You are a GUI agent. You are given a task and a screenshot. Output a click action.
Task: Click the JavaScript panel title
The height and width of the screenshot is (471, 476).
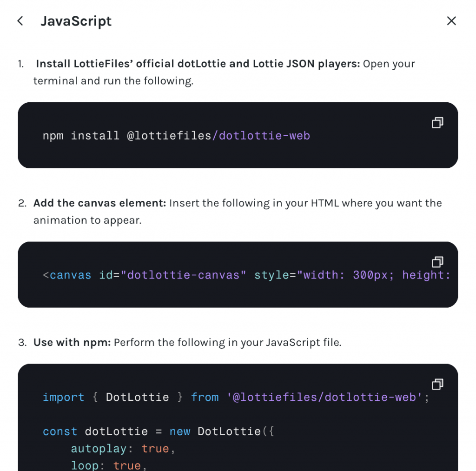(x=76, y=21)
